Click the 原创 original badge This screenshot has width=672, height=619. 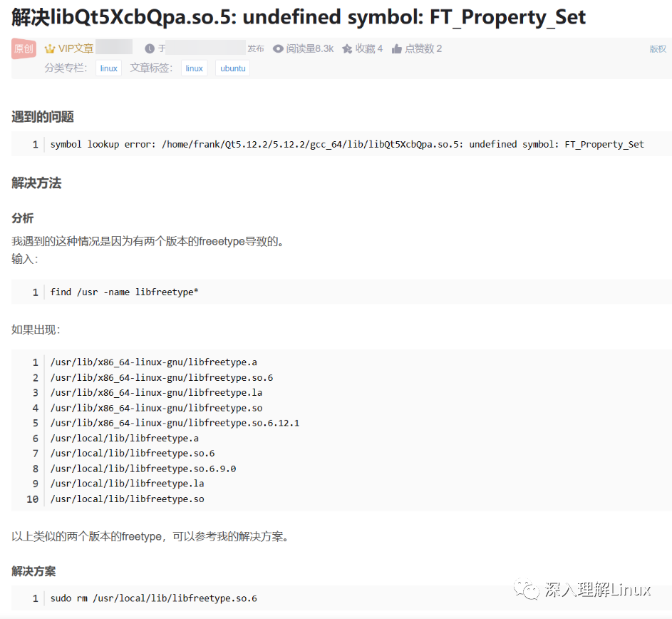click(x=24, y=48)
